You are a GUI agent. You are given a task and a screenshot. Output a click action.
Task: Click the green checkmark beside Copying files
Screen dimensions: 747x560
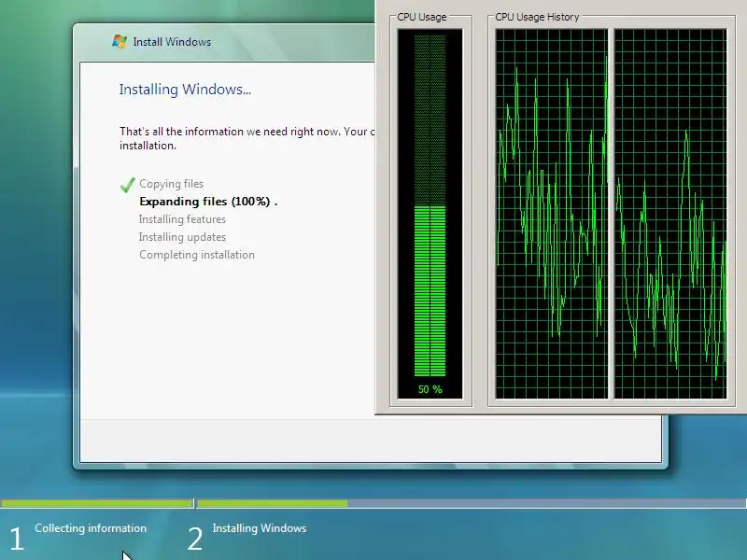click(128, 184)
